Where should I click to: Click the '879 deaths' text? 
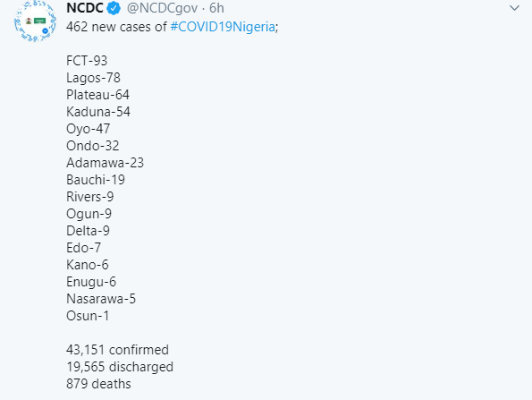(98, 384)
